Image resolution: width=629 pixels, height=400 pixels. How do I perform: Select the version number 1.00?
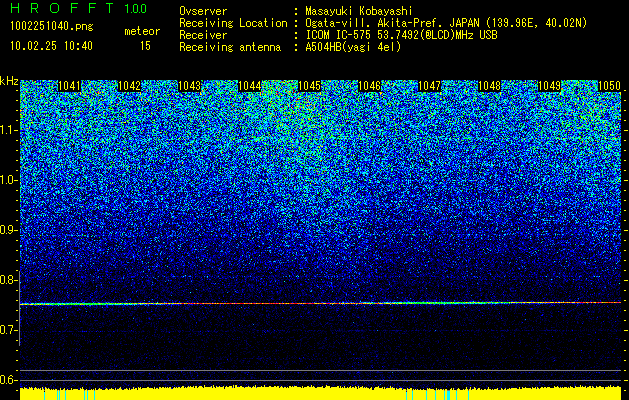click(x=136, y=8)
